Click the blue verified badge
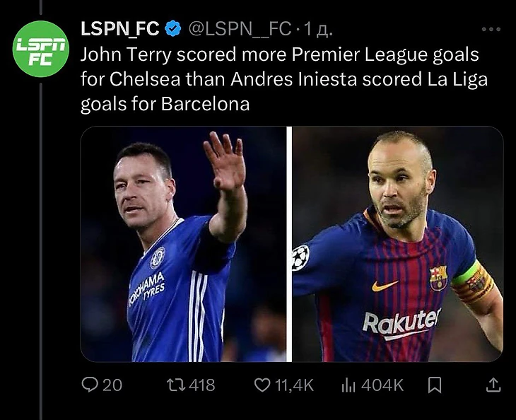 click(x=173, y=29)
